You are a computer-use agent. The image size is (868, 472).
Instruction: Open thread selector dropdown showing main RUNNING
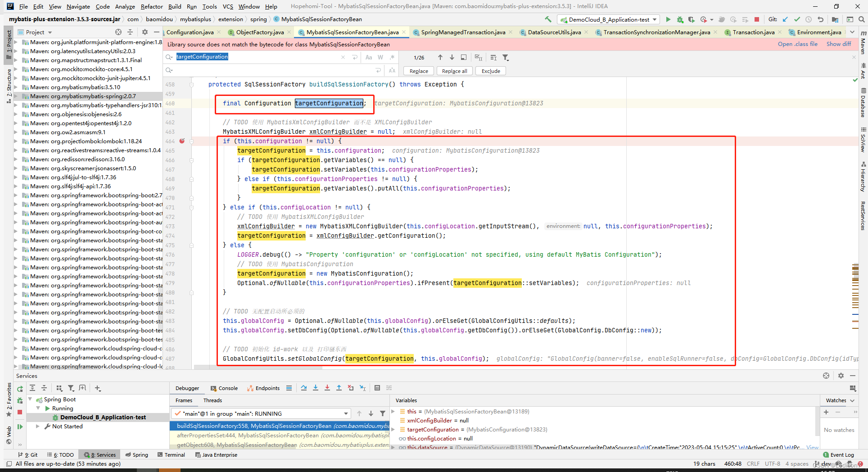[261, 413]
